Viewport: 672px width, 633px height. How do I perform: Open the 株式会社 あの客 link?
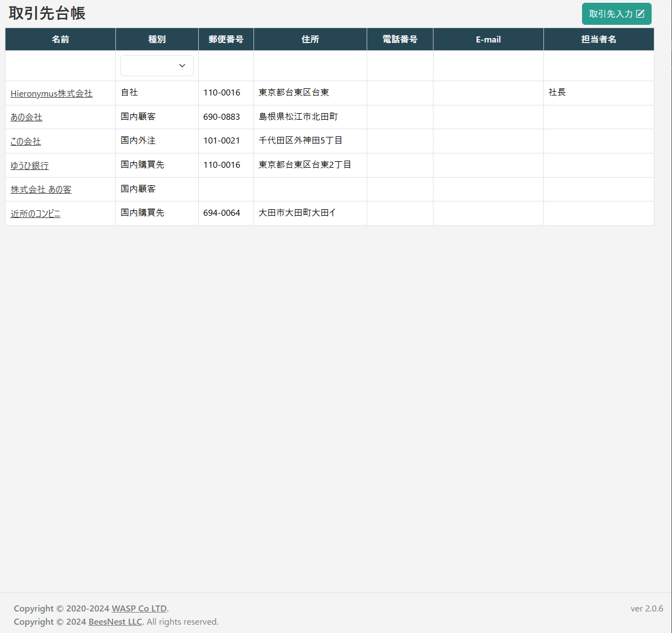coord(41,189)
